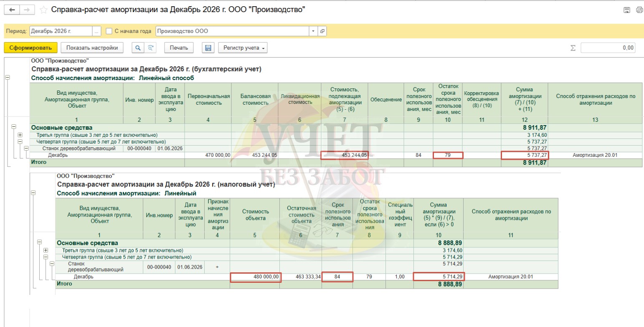The image size is (644, 327).
Task: Select the special coefficient cell 1,00
Action: click(x=400, y=277)
